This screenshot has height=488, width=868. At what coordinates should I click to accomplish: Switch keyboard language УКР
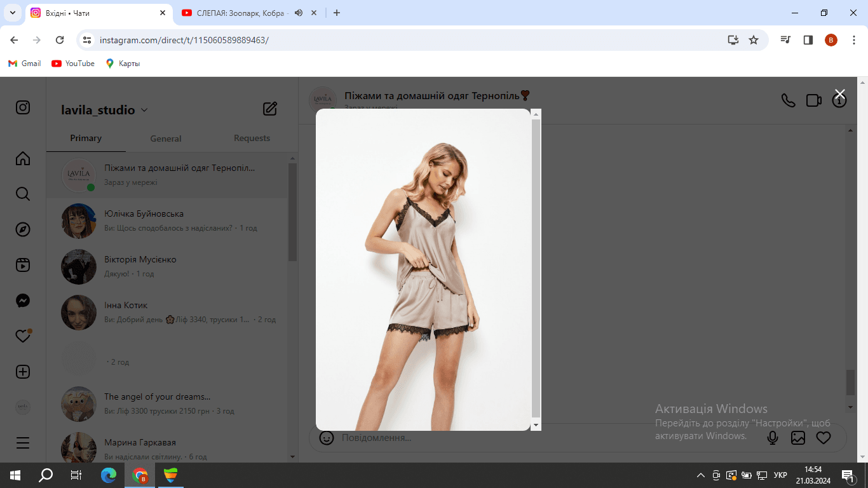point(780,475)
